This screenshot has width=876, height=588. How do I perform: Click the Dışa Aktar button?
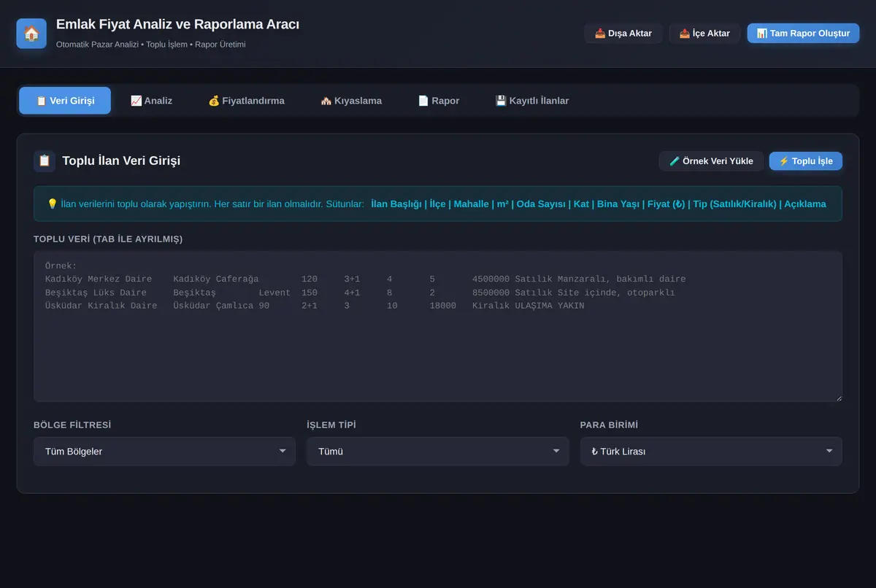click(x=623, y=34)
